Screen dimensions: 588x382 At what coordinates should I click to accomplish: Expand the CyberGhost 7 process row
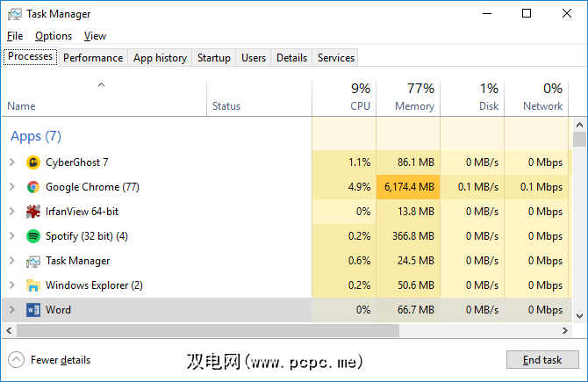pos(11,162)
